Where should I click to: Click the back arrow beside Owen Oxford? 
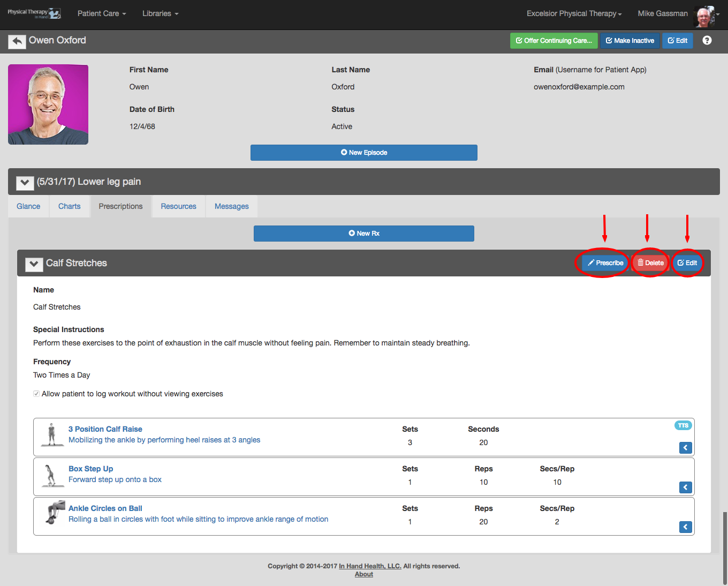coord(17,41)
